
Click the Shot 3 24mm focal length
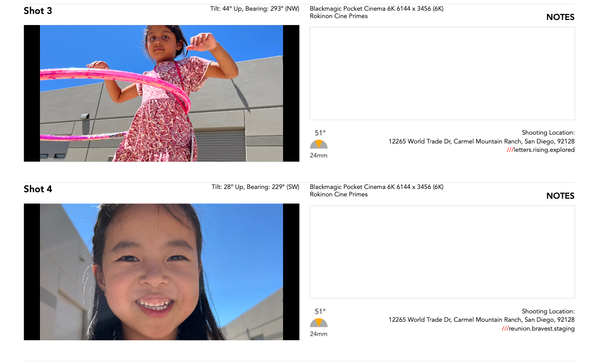(x=319, y=156)
